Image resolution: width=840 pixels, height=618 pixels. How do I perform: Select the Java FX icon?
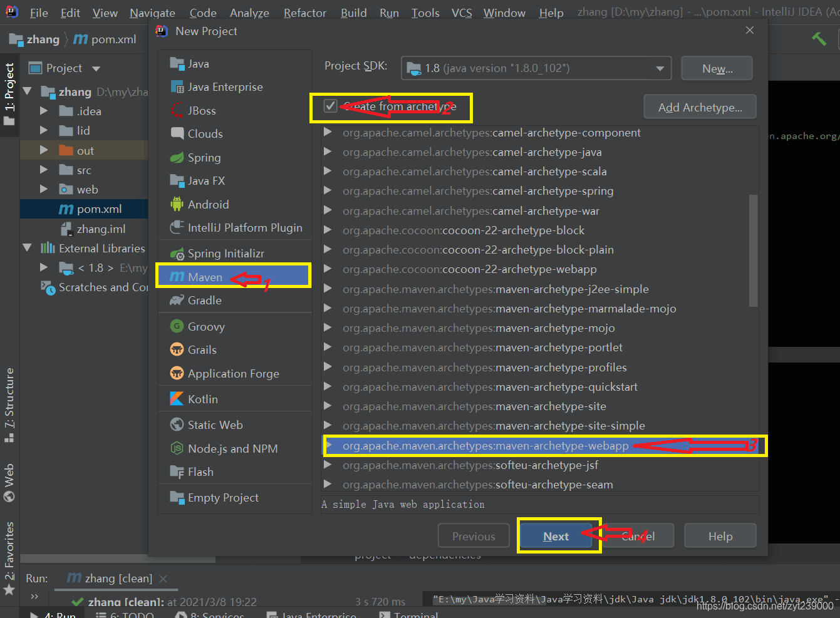tap(177, 181)
